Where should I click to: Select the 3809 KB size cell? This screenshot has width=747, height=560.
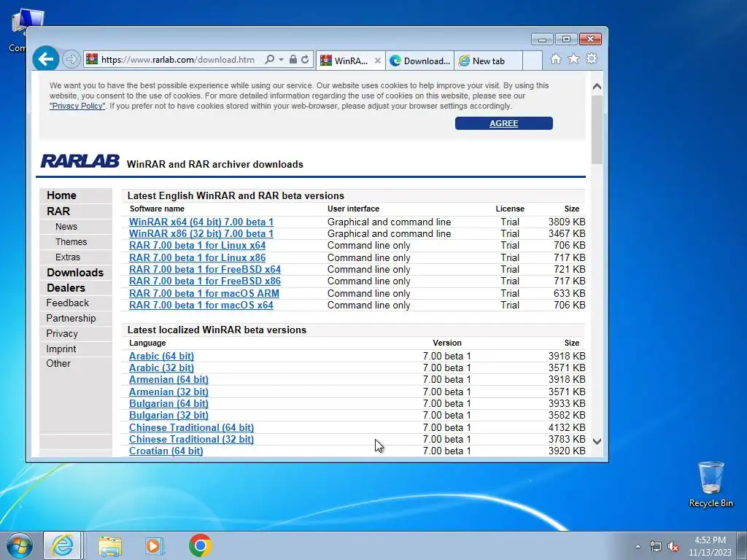566,222
